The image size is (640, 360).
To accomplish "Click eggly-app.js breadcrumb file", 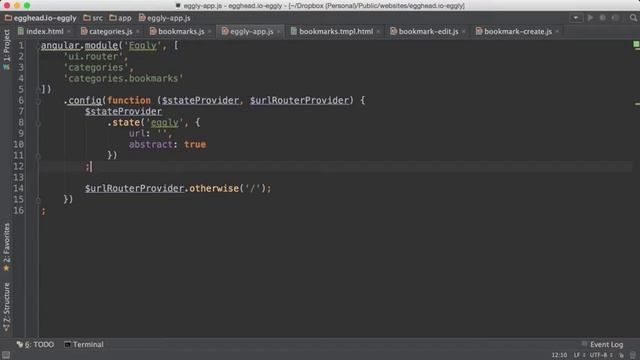I will pos(164,18).
